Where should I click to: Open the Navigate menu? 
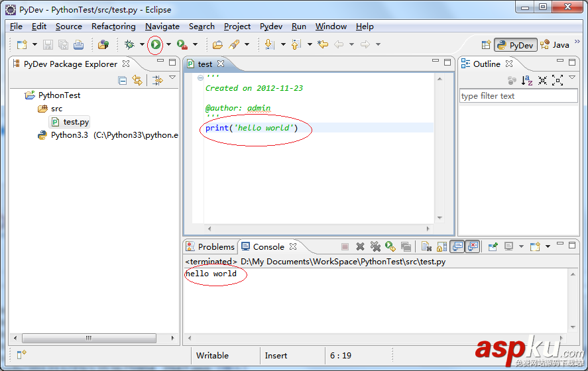click(162, 26)
